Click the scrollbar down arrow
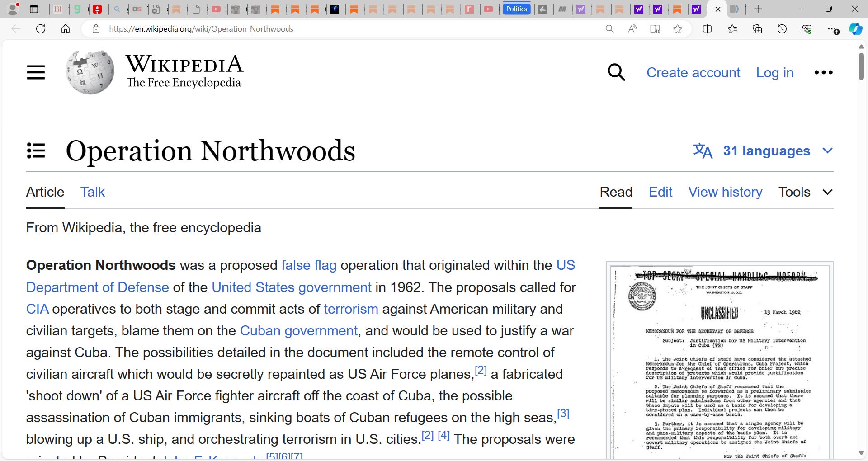868x461 pixels. click(x=861, y=453)
